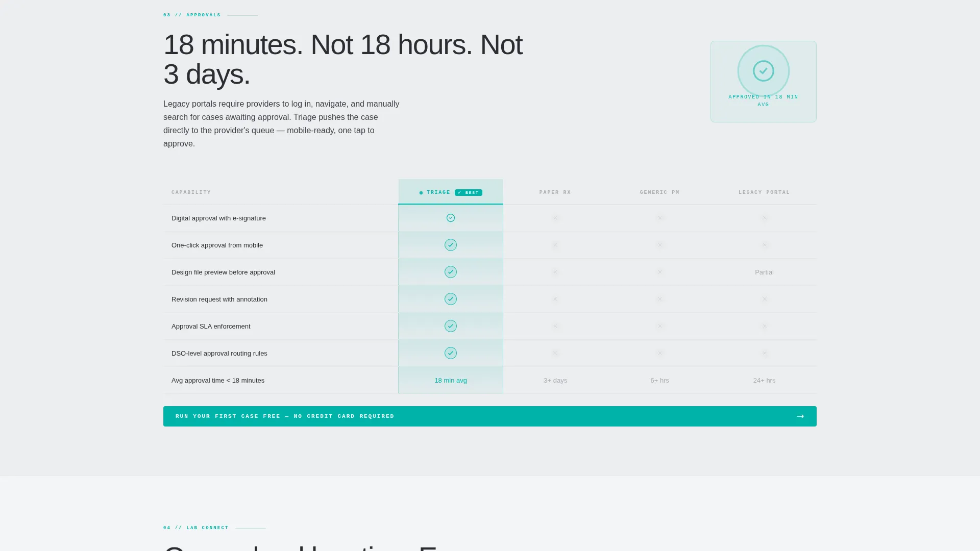Click Paper RX cross for One-click approval from mobile
This screenshot has height=551, width=980.
(555, 245)
